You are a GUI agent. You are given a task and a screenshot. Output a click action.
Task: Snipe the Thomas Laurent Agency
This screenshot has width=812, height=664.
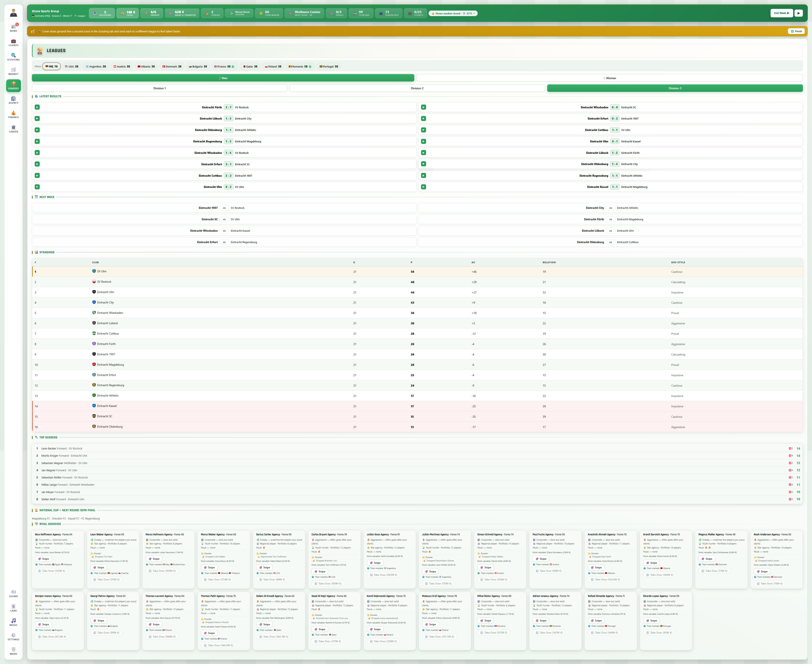tap(154, 624)
